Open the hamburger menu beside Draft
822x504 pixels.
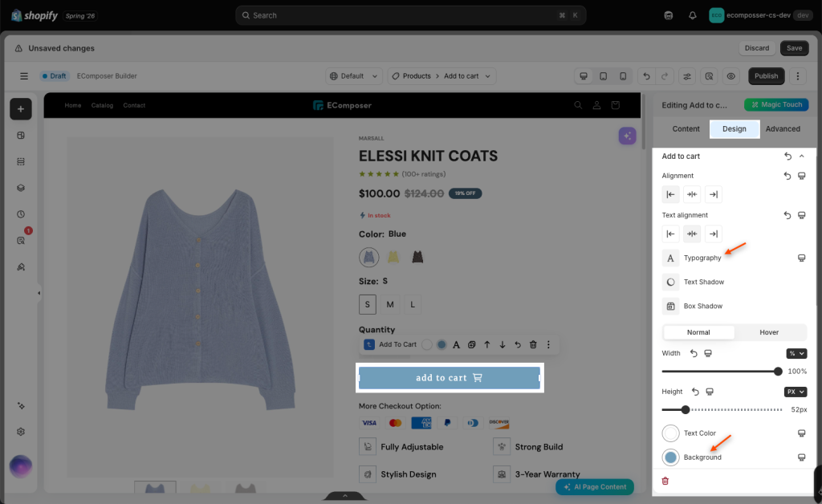[x=23, y=76]
